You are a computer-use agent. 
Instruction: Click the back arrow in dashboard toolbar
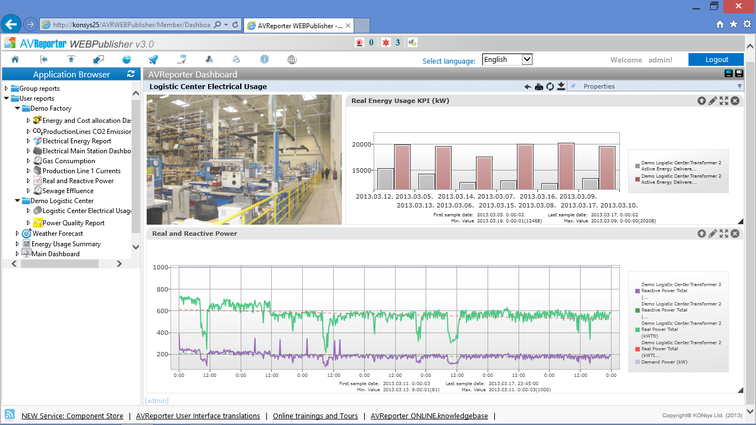point(528,86)
